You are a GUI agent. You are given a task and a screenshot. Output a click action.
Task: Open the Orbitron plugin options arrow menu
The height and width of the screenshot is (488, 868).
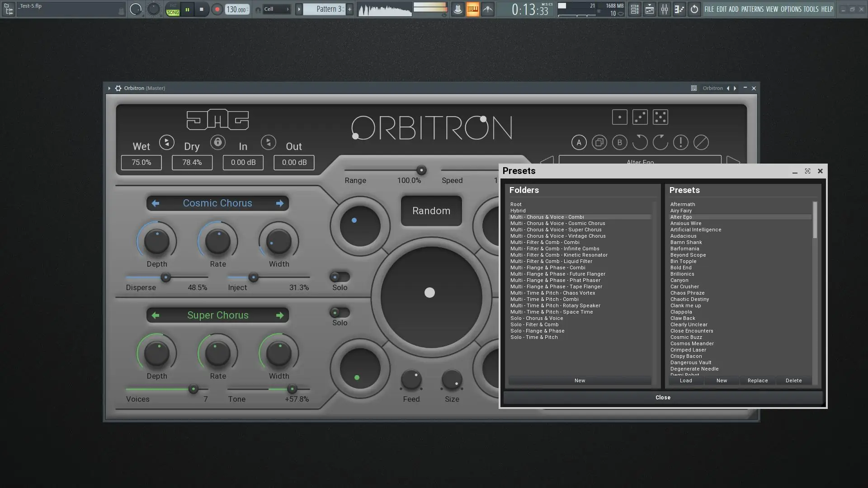click(109, 88)
